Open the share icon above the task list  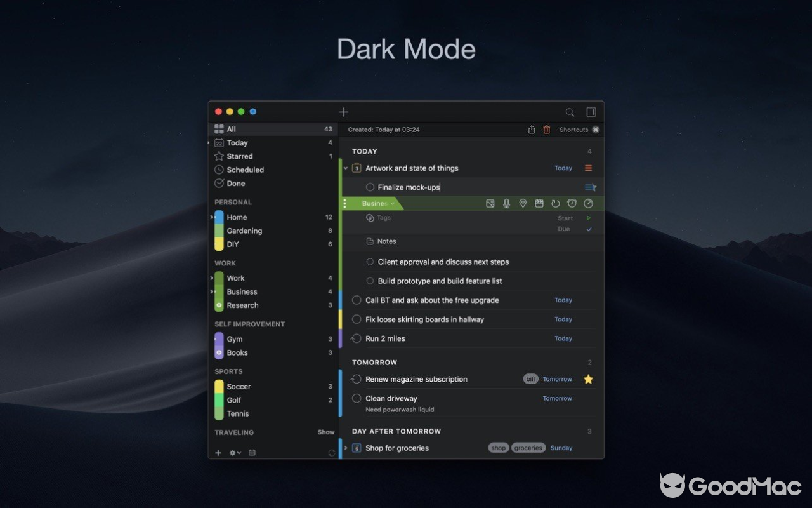(532, 129)
